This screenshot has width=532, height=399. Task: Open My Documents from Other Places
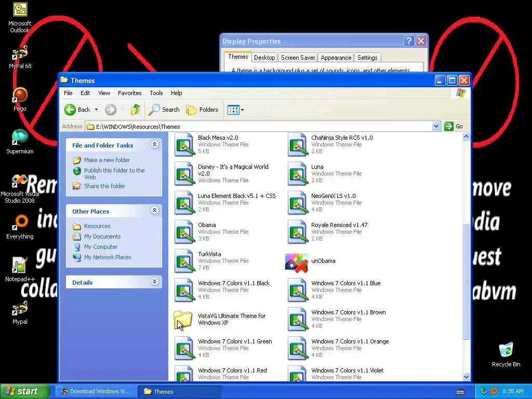coord(102,236)
